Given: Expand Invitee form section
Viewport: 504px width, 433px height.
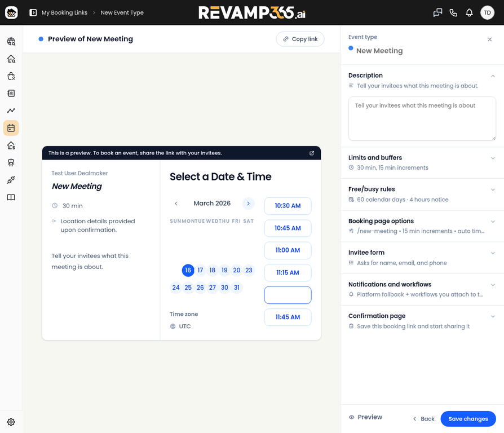Looking at the screenshot, I should click(x=492, y=253).
